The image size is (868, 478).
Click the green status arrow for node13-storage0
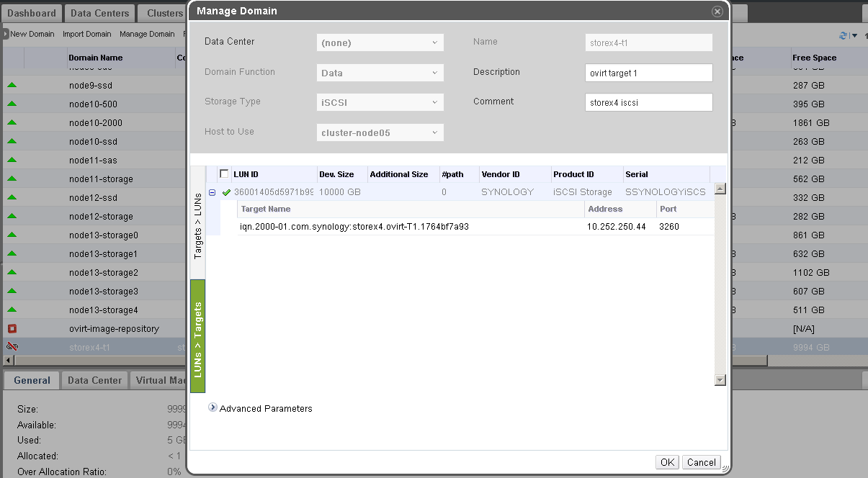click(12, 235)
